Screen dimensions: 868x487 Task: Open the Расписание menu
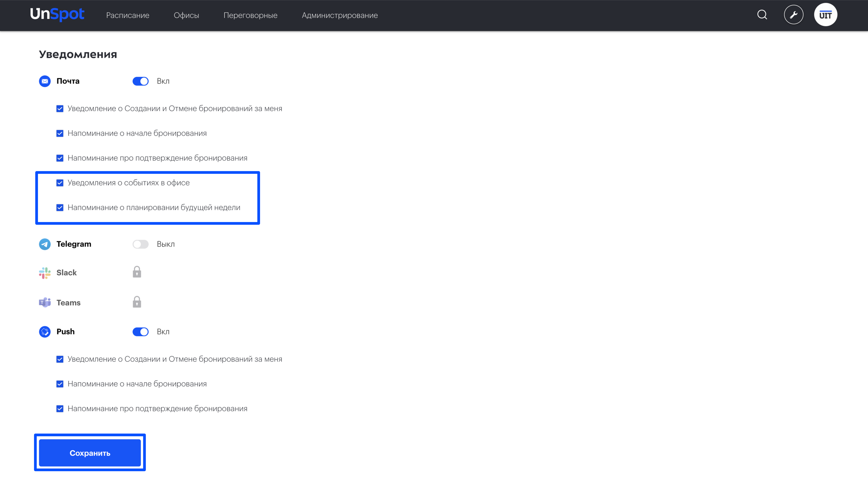128,15
